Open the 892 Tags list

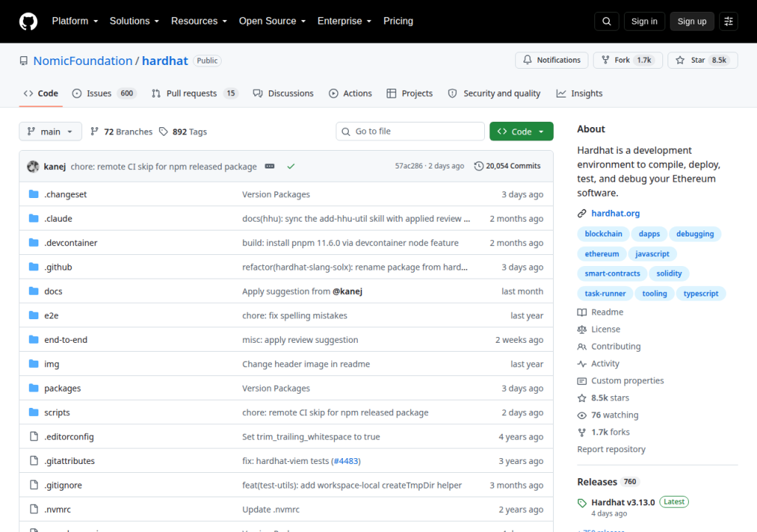tap(183, 132)
